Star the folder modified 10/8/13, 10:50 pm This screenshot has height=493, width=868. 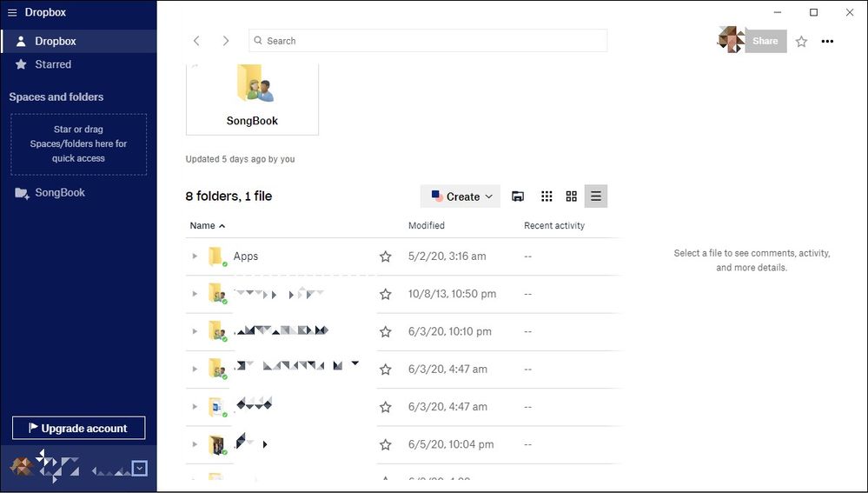(385, 294)
